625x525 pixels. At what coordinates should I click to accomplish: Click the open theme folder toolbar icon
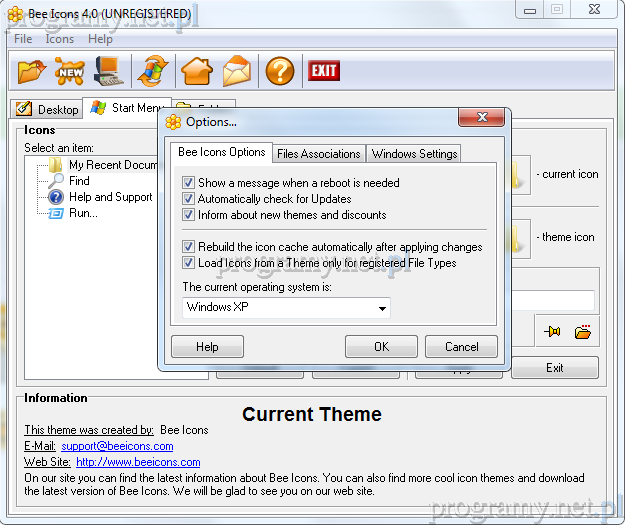[x=32, y=71]
